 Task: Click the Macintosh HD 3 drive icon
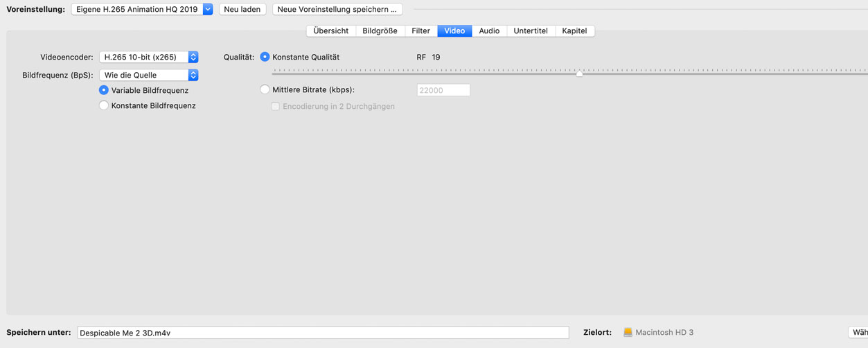pos(628,333)
